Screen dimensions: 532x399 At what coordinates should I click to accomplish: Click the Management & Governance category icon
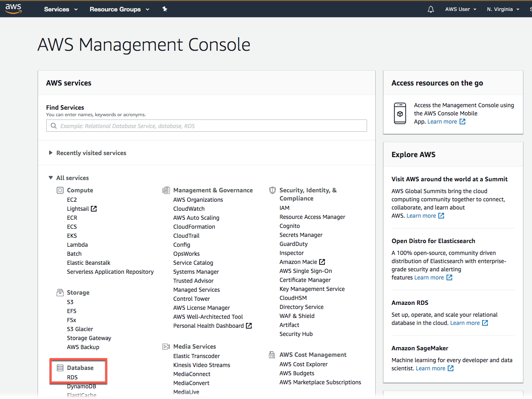166,190
